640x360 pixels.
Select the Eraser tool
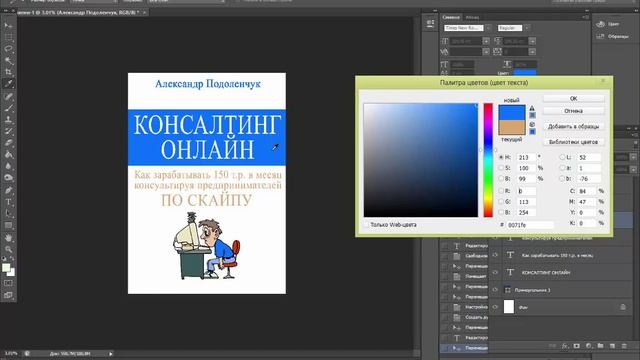point(8,143)
